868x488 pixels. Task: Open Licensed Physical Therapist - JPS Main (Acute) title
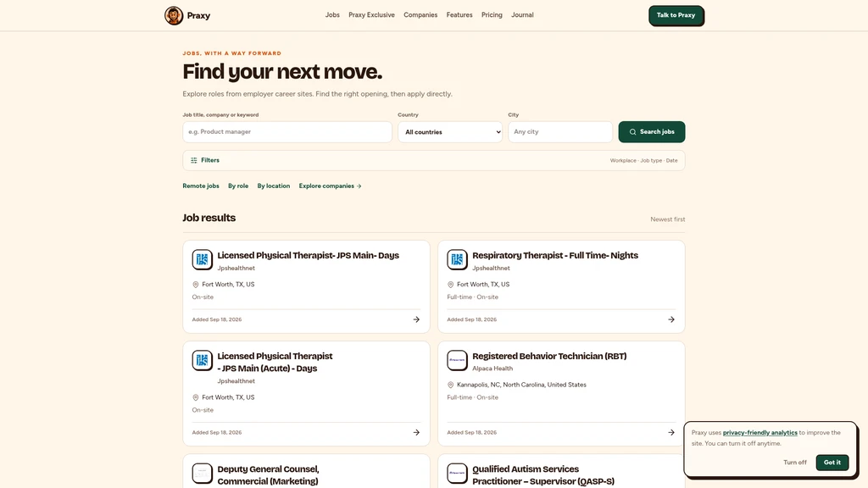[275, 363]
